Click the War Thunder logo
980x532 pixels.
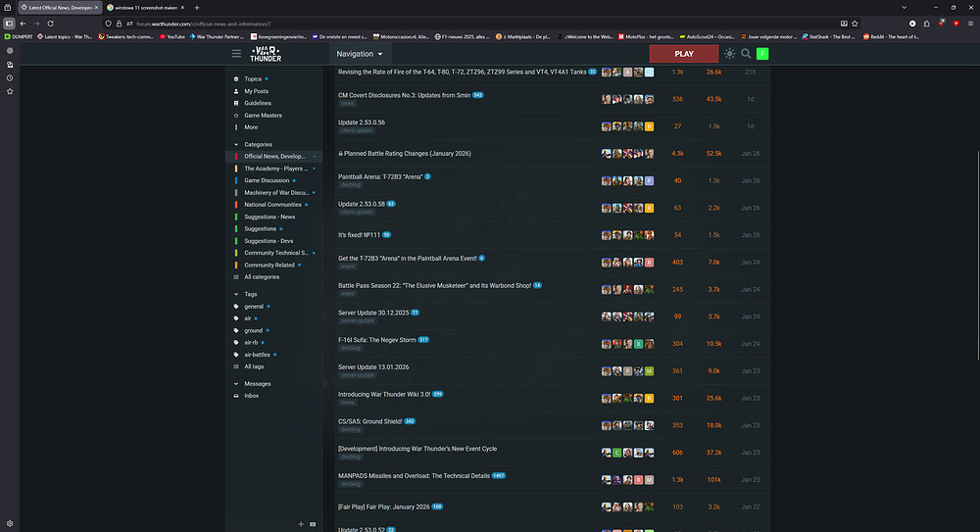pos(266,53)
